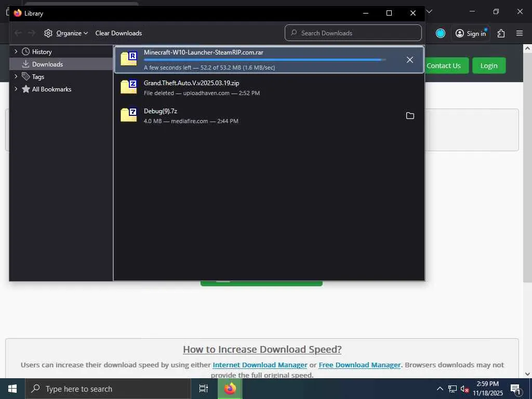This screenshot has height=399, width=532.
Task: Select Tags in the Library sidebar
Action: [x=38, y=77]
